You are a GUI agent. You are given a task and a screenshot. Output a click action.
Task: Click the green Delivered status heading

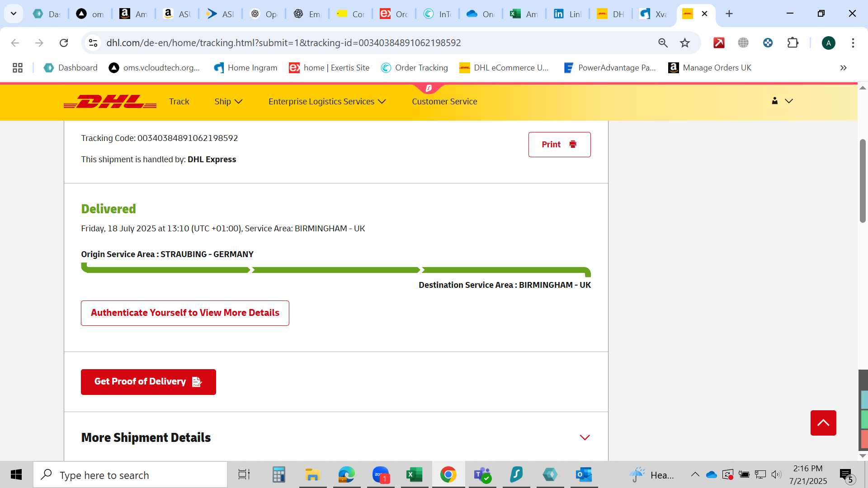(x=108, y=209)
